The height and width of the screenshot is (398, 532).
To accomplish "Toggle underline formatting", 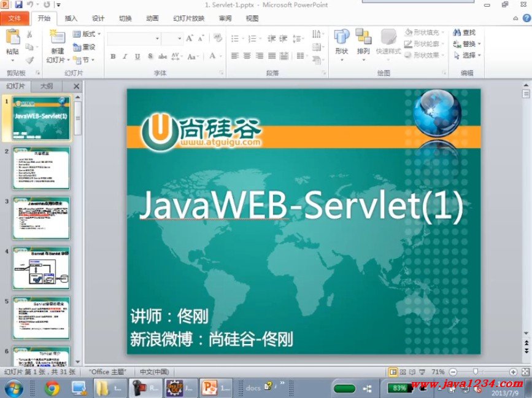I will pos(137,57).
